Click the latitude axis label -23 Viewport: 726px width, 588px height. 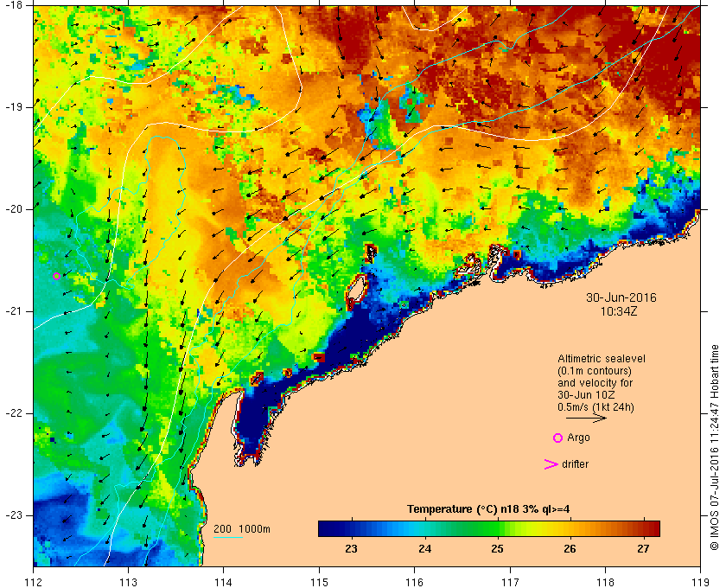(15, 514)
